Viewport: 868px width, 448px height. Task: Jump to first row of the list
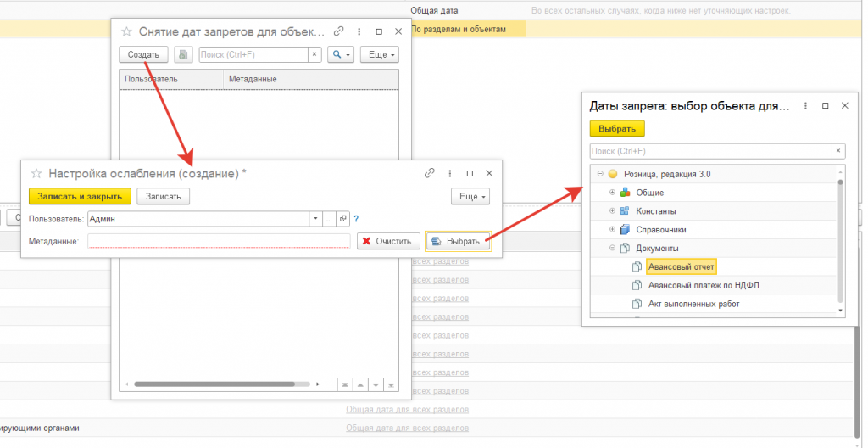point(344,385)
